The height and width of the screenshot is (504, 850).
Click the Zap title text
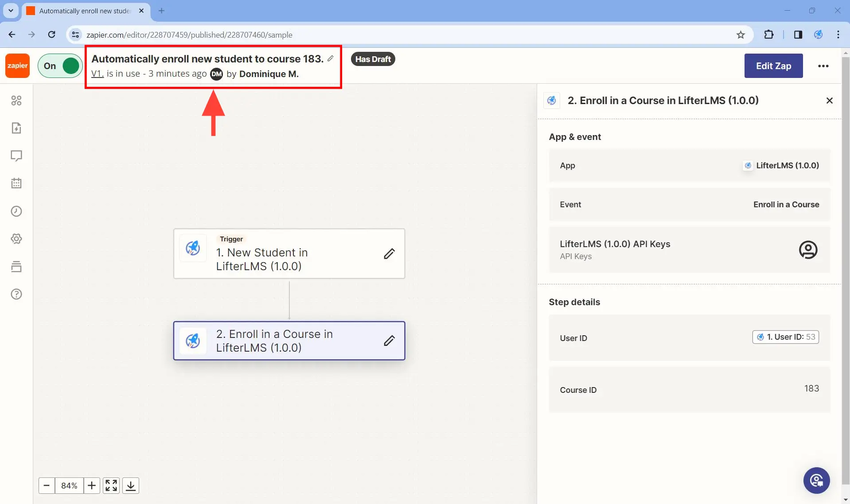pyautogui.click(x=207, y=58)
